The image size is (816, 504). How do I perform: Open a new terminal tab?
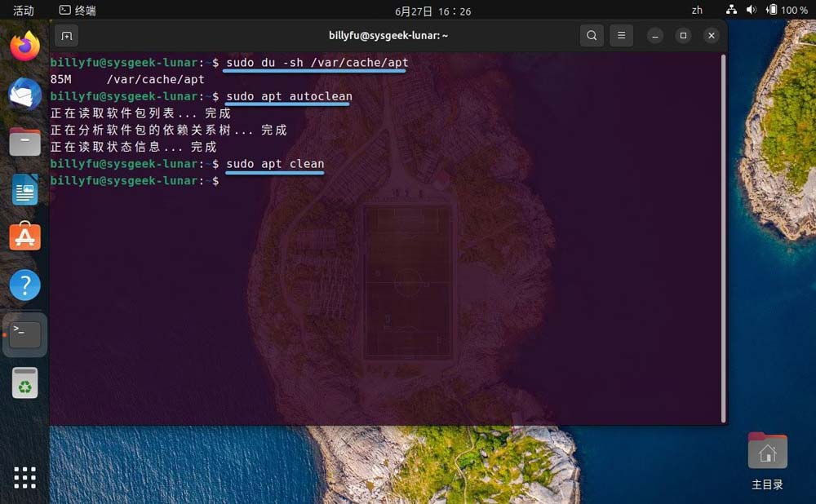pyautogui.click(x=67, y=36)
